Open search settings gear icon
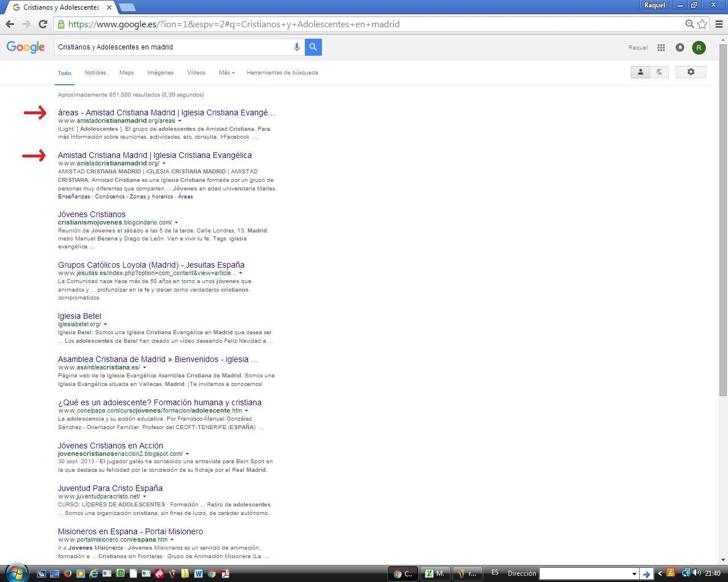The width and height of the screenshot is (728, 582). pyautogui.click(x=690, y=72)
